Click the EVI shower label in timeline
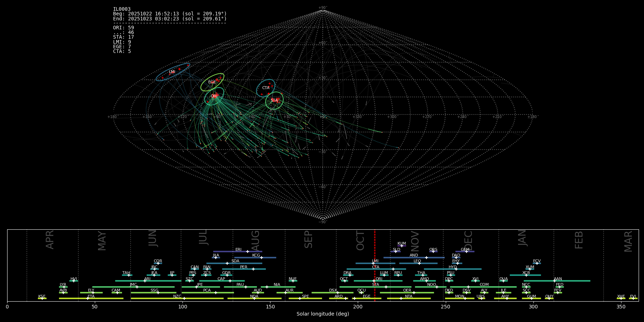 click(x=633, y=297)
